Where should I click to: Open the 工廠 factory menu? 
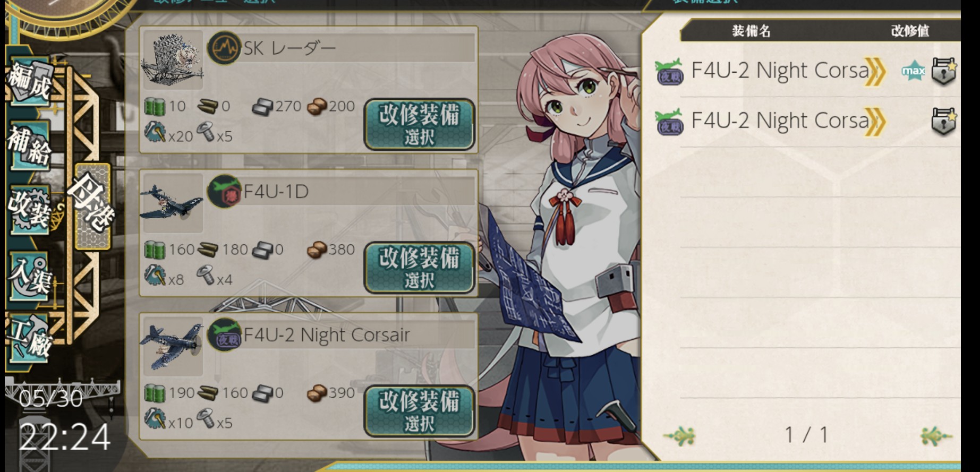click(x=30, y=338)
